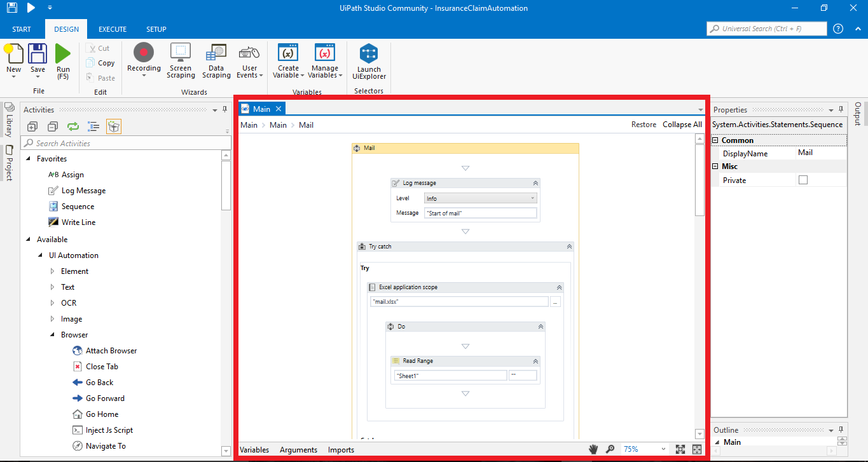Collapse UI Automation node

coord(41,255)
